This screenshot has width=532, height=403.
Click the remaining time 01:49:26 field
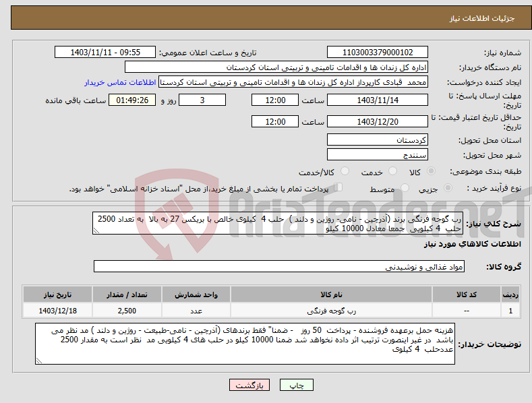132,100
